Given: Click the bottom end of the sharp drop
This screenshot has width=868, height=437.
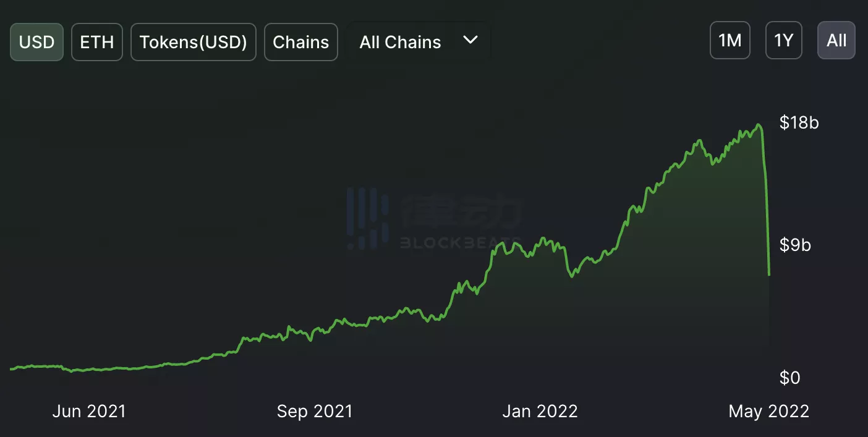Looking at the screenshot, I should tap(769, 274).
